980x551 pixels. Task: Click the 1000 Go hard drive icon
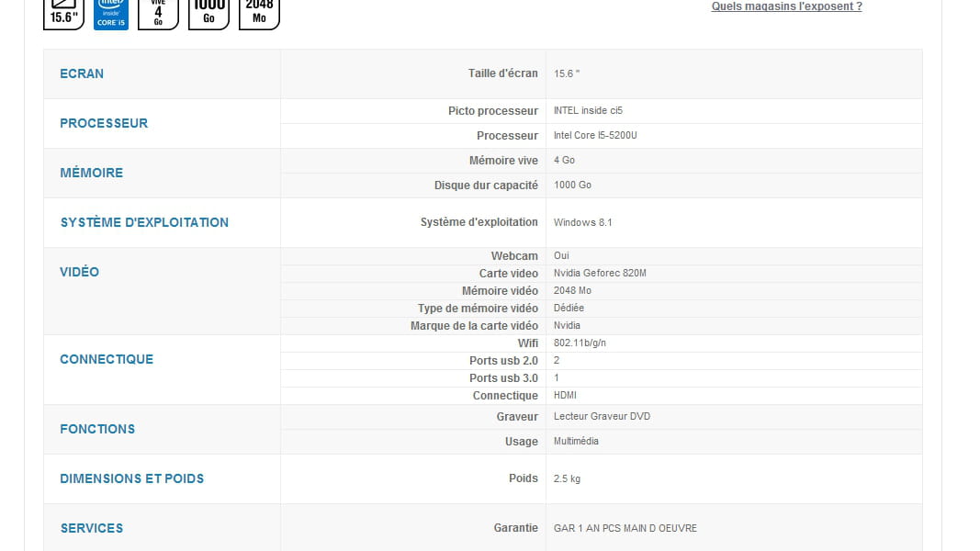[x=208, y=15]
